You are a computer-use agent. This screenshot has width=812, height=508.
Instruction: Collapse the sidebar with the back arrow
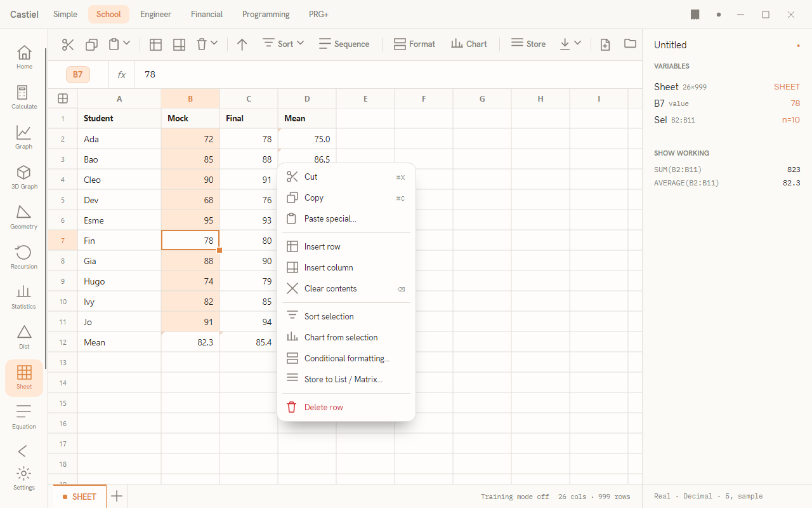point(23,451)
